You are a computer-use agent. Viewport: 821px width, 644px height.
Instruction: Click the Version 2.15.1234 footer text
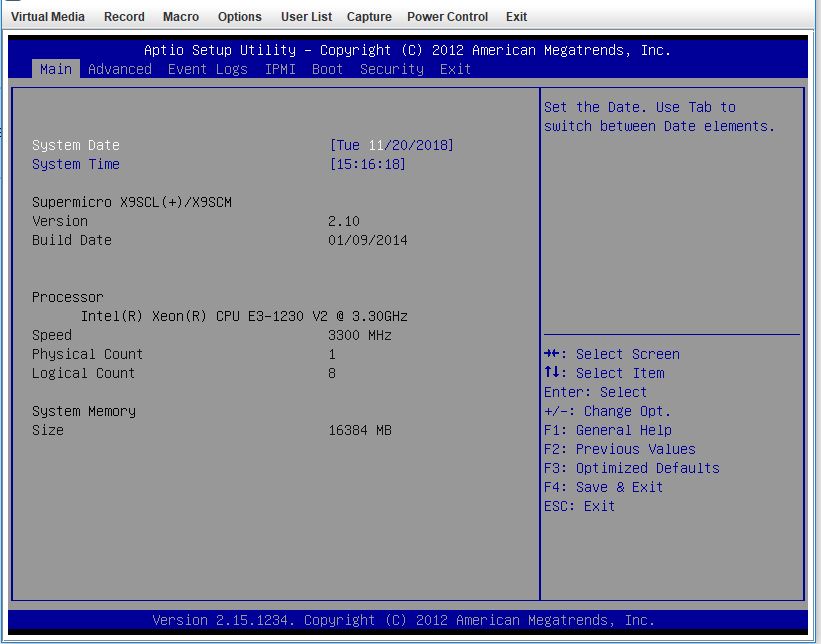pyautogui.click(x=404, y=620)
